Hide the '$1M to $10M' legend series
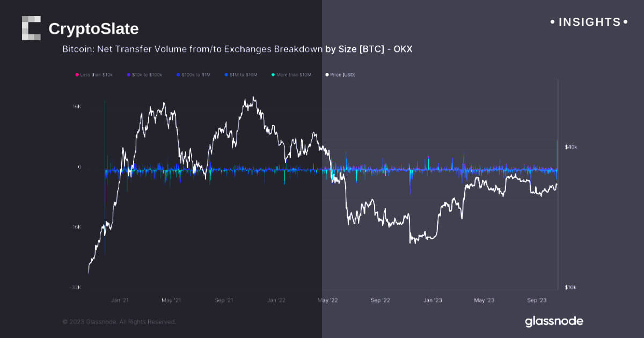Viewport: 644px width, 338px height. tap(244, 75)
